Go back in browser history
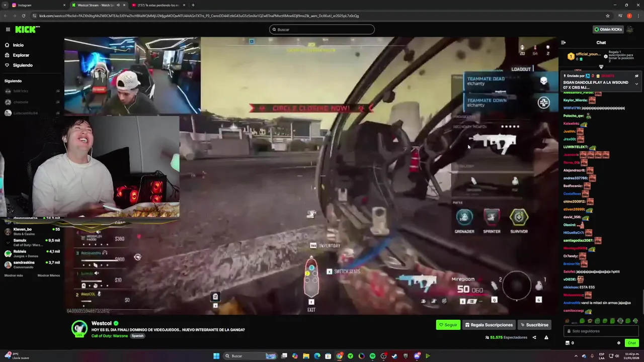 pos(5,16)
